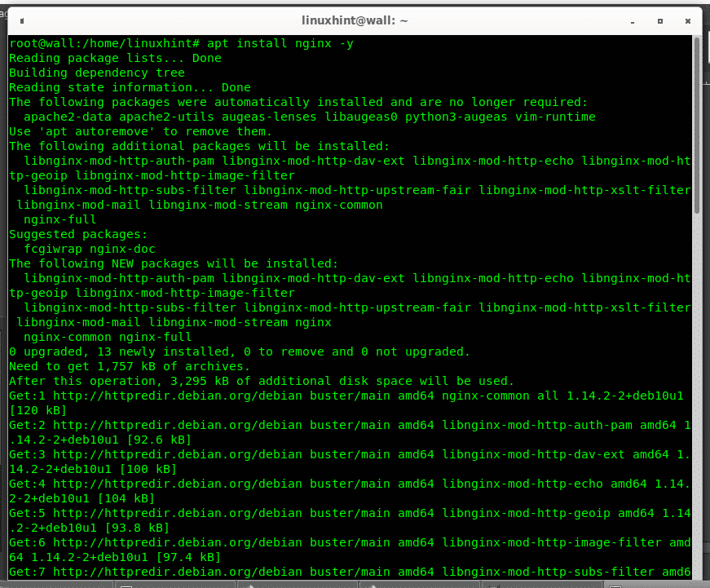The image size is (710, 588).
Task: Click the '[97.4 kB]' size entry
Action: [x=188, y=557]
